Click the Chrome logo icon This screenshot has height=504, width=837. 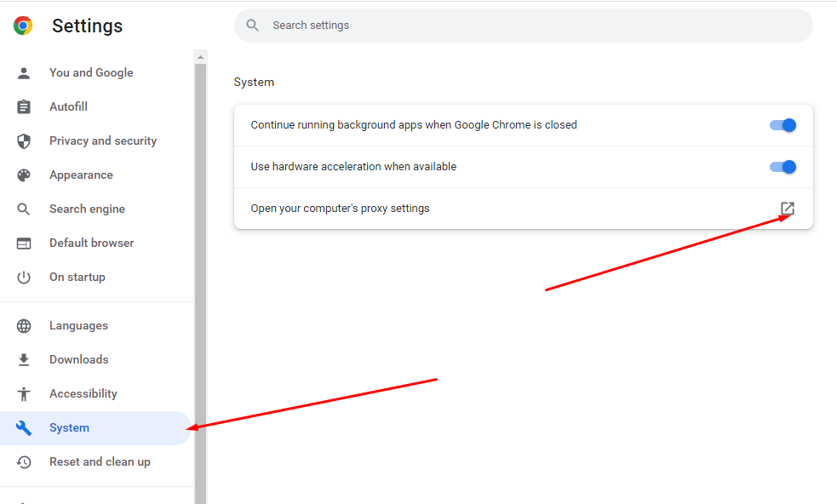pos(23,26)
